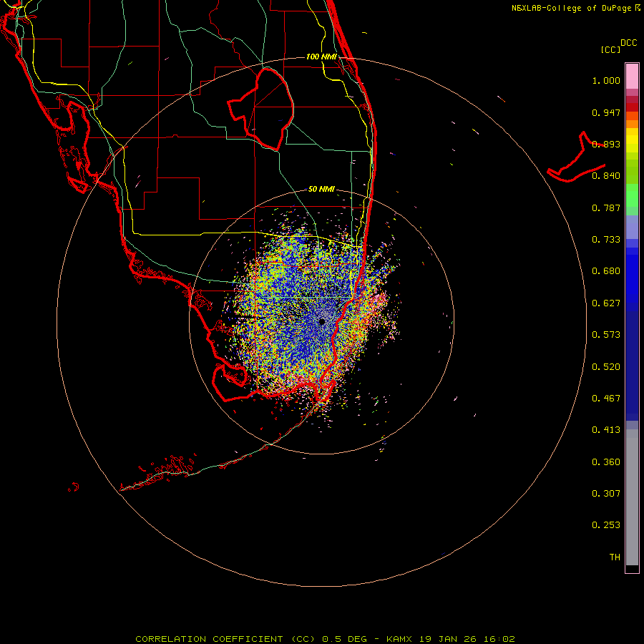Select the 0.733 scale value
Image resolution: width=644 pixels, height=644 pixels.
click(606, 240)
